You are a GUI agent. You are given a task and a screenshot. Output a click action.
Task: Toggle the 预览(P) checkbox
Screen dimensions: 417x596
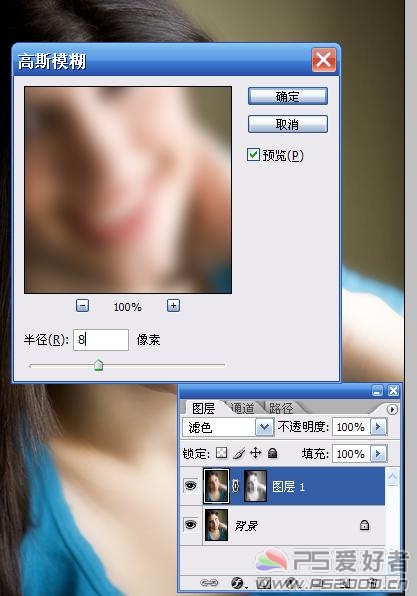click(x=253, y=155)
